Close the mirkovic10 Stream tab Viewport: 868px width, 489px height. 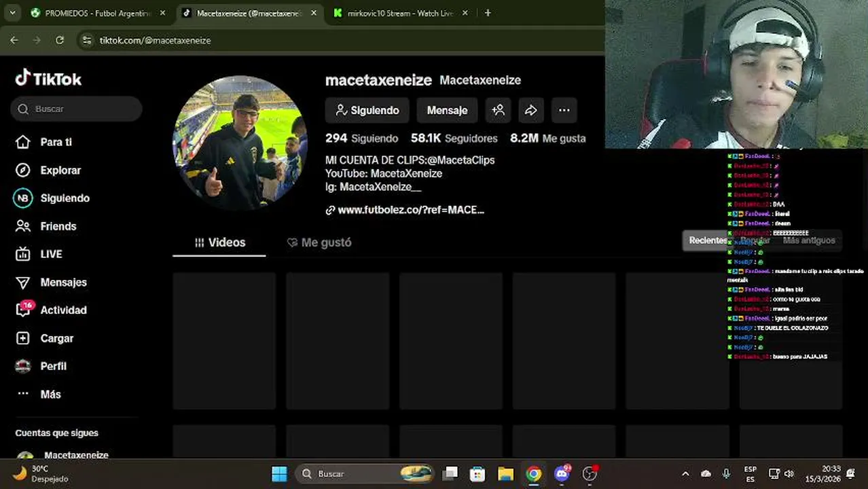click(x=467, y=13)
